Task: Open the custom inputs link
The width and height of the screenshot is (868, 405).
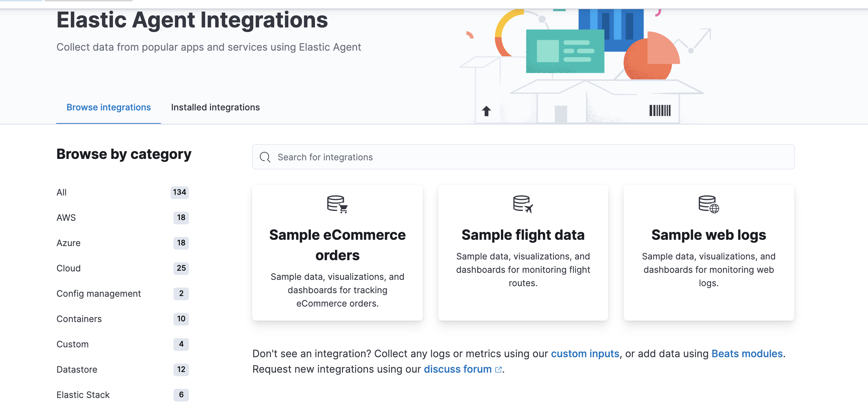Action: (585, 354)
